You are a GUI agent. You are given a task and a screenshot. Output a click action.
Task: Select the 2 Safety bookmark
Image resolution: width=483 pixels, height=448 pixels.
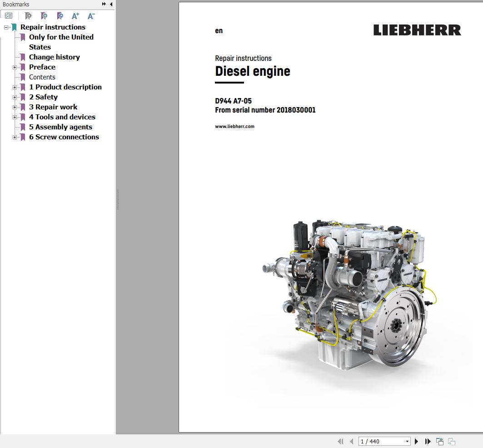point(44,97)
